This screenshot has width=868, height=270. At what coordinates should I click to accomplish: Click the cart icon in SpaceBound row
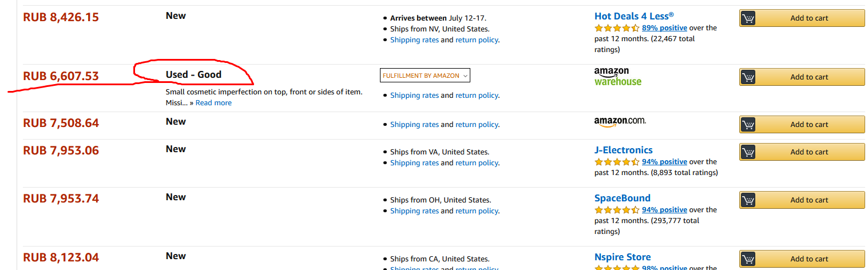(x=747, y=200)
